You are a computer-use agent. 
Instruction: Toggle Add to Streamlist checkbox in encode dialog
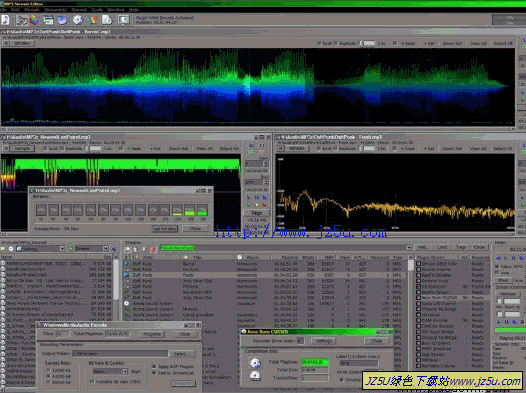[x=154, y=373]
